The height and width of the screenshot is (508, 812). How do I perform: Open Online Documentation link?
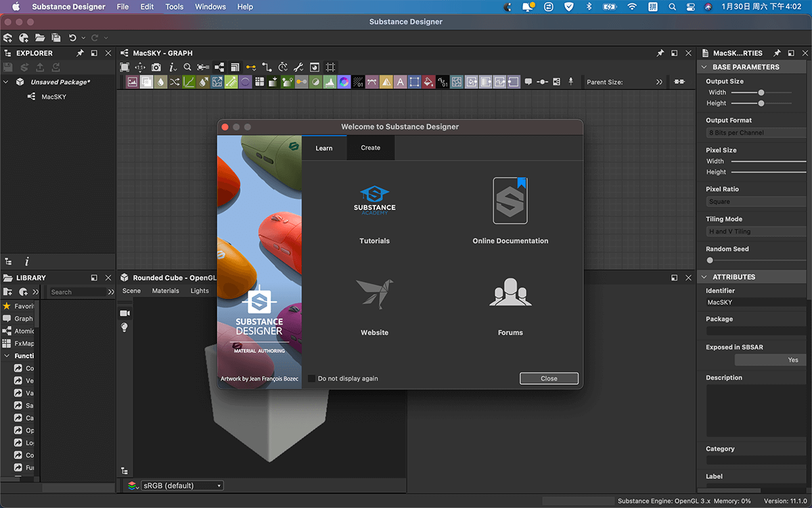(510, 211)
